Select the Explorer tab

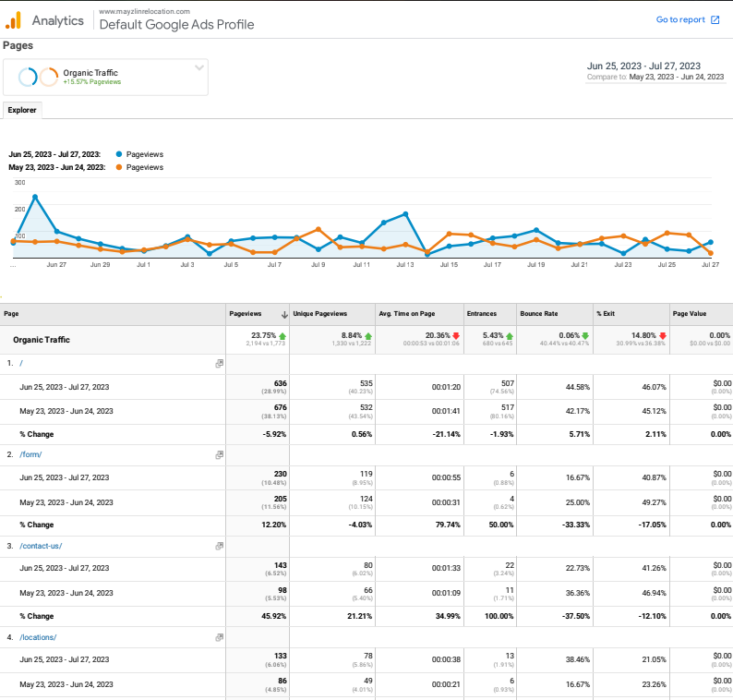[x=22, y=110]
